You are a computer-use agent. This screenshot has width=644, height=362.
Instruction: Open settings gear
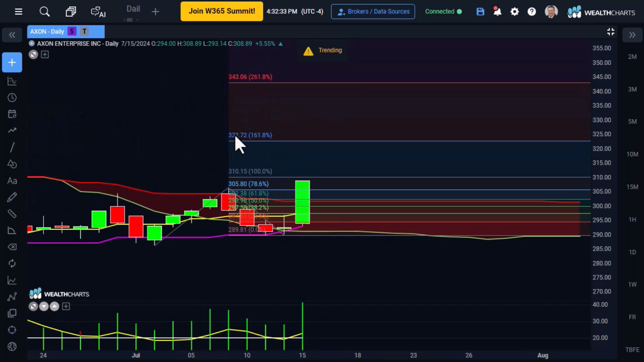tap(515, 12)
